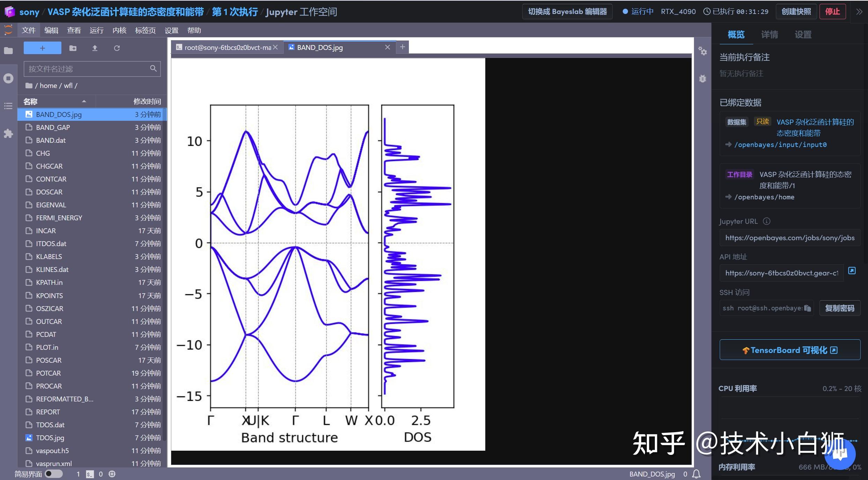Click the 停止 stop button
Viewport: 868px width, 480px height.
[x=832, y=12]
